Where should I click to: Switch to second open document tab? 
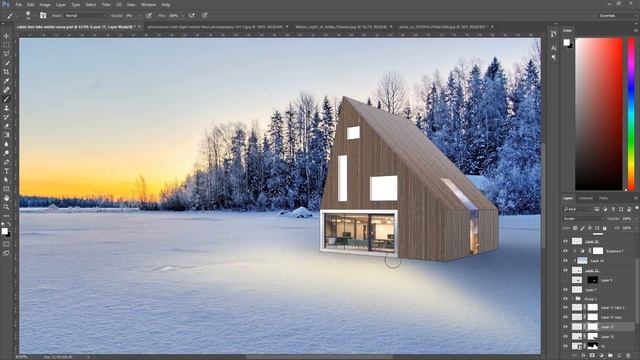pos(215,27)
